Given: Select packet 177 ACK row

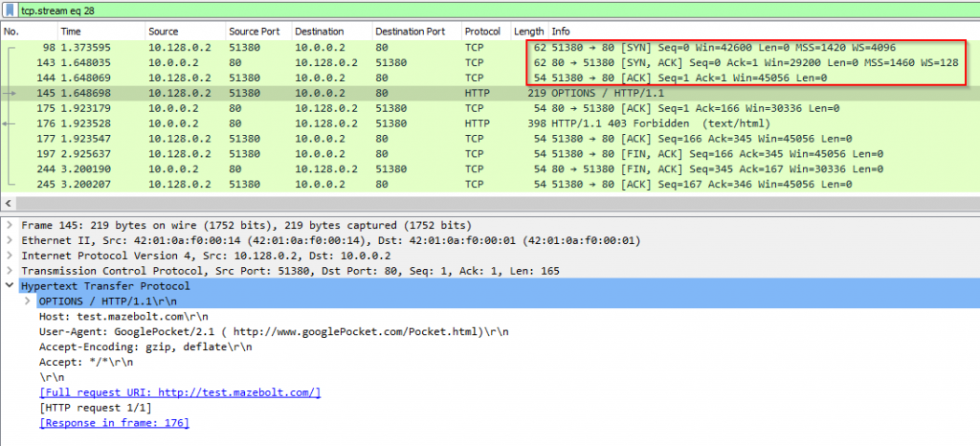Looking at the screenshot, I should click(490, 139).
